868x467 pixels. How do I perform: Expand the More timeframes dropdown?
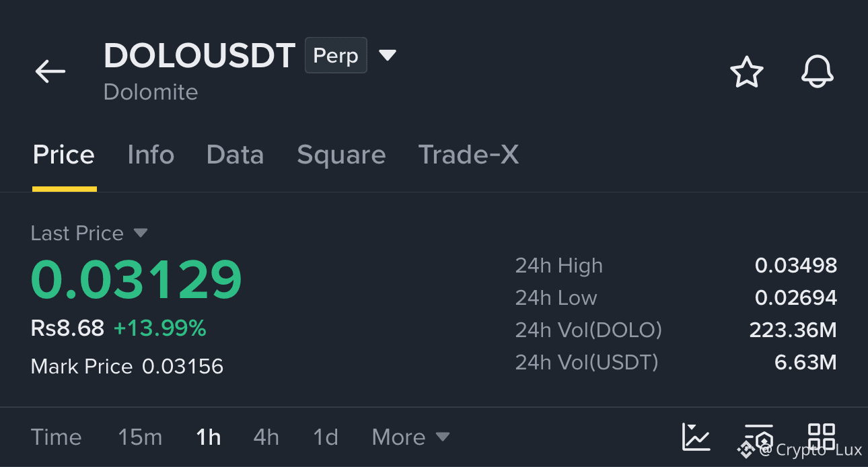[410, 437]
